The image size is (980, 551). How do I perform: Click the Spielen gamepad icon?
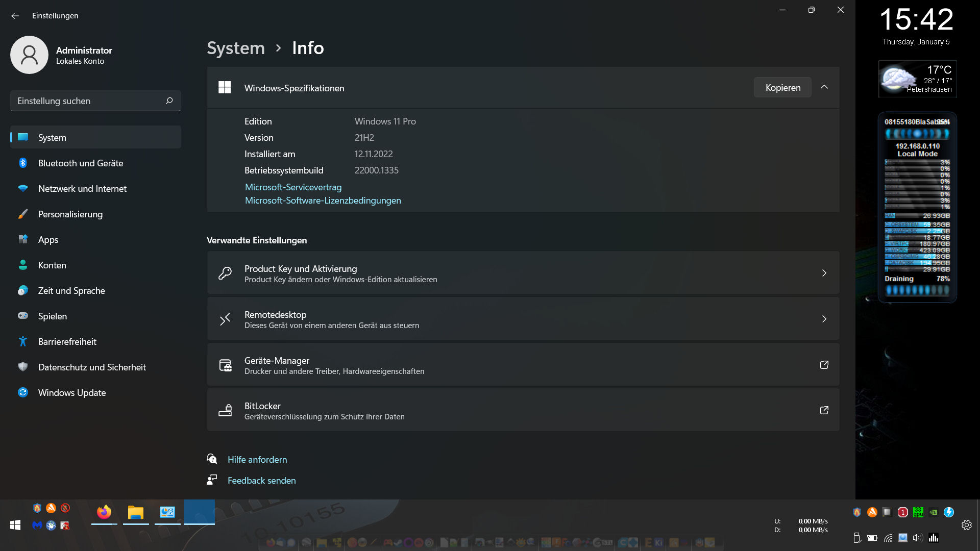pos(23,316)
